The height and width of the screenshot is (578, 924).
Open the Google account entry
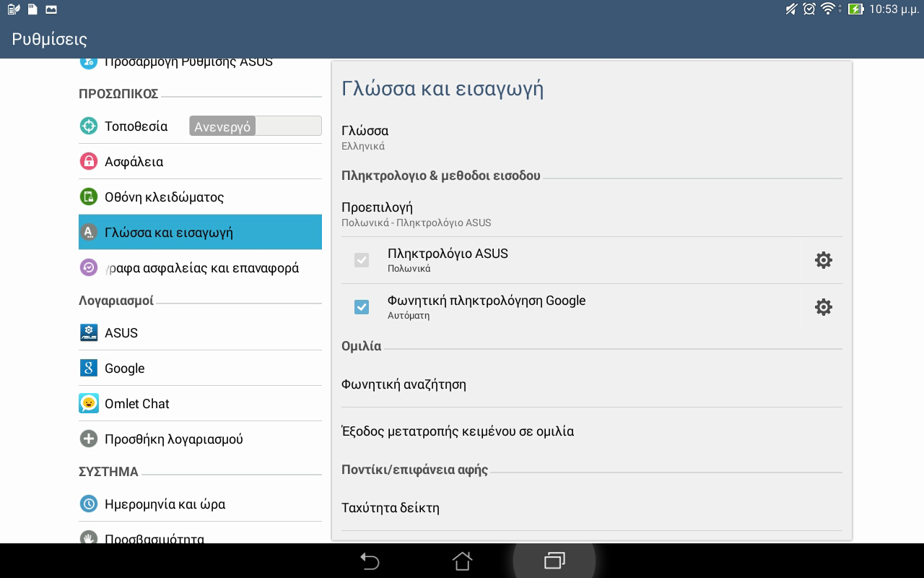pos(200,368)
